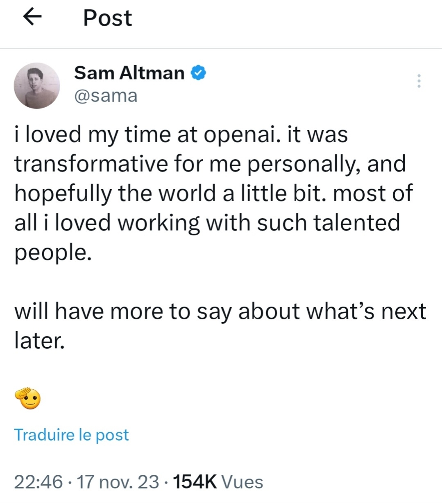Click the Sam Altman display name

129,73
